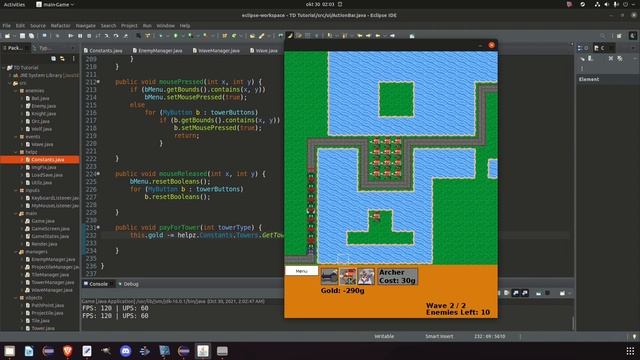This screenshot has height=360, width=640.
Task: Close the tower defense game window
Action: coord(491,45)
